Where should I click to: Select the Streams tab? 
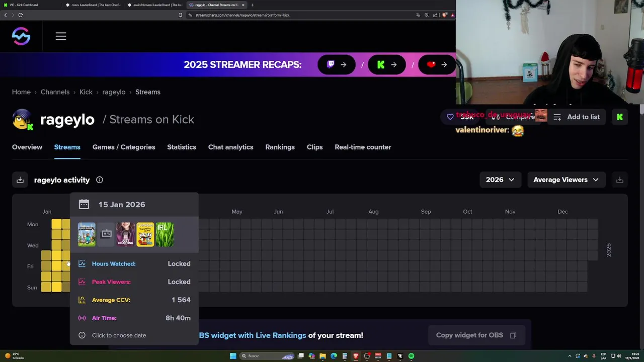pos(67,147)
